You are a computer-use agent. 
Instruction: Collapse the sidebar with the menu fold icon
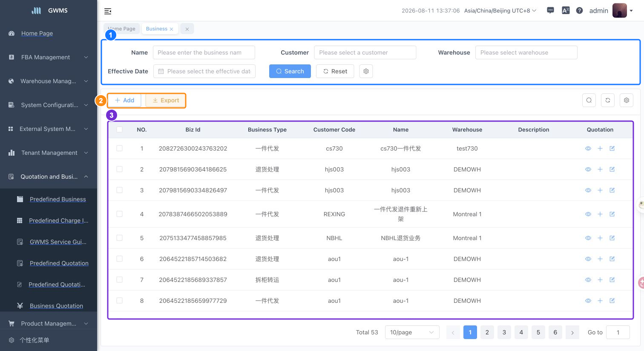tap(108, 11)
